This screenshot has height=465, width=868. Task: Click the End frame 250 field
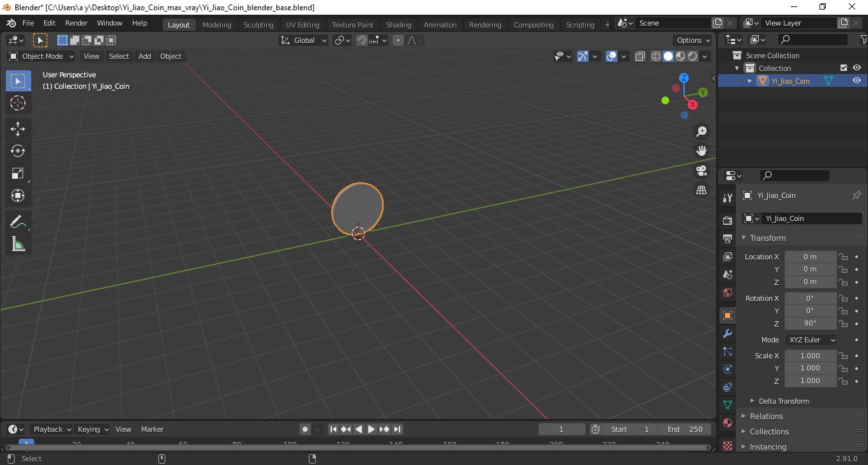tap(685, 429)
